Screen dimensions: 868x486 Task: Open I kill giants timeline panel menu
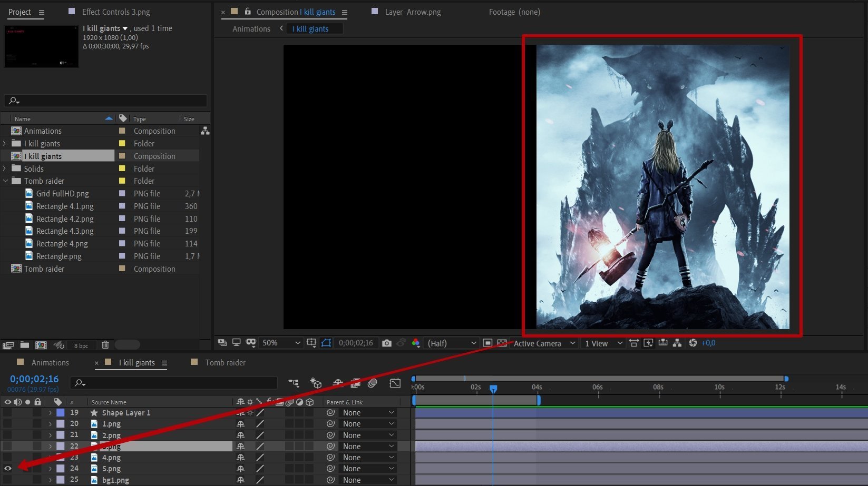click(164, 363)
